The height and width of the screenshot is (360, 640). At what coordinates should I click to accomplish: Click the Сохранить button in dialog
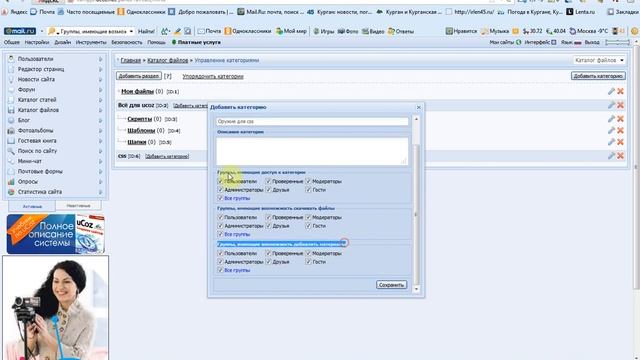[391, 285]
